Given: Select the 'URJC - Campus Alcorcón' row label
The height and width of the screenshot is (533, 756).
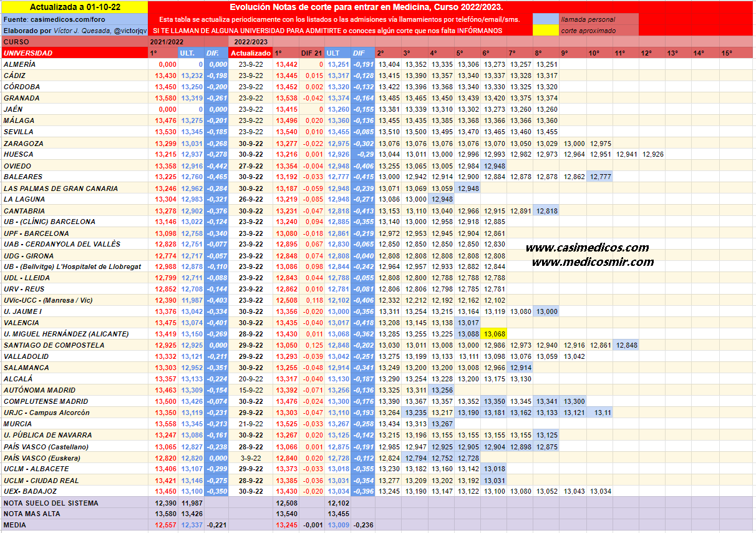Looking at the screenshot, I should (x=74, y=413).
